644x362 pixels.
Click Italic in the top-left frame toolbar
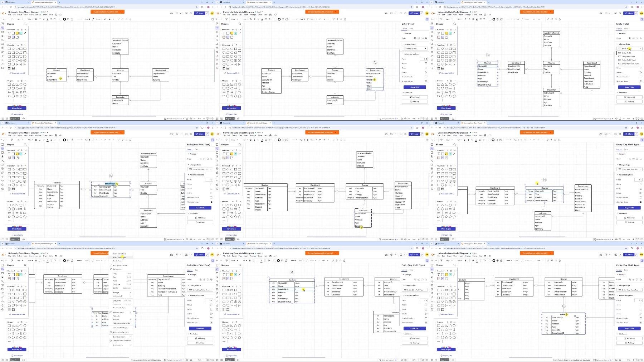(40, 19)
